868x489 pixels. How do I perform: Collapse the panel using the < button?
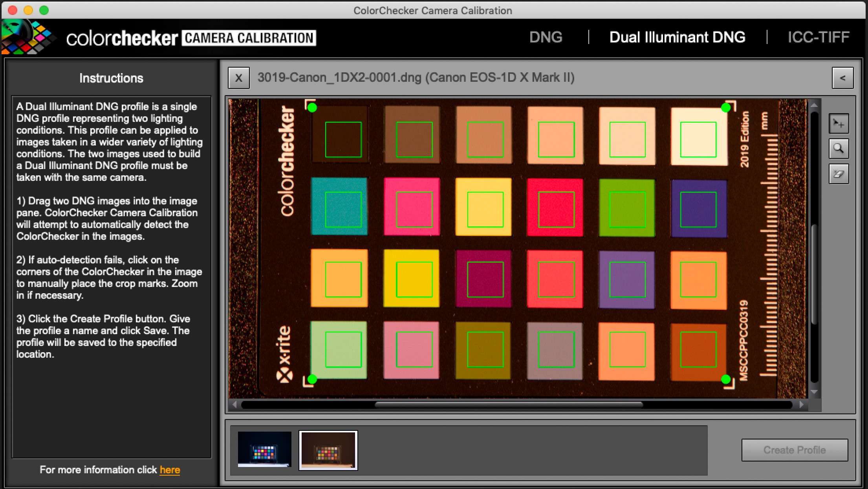[842, 78]
